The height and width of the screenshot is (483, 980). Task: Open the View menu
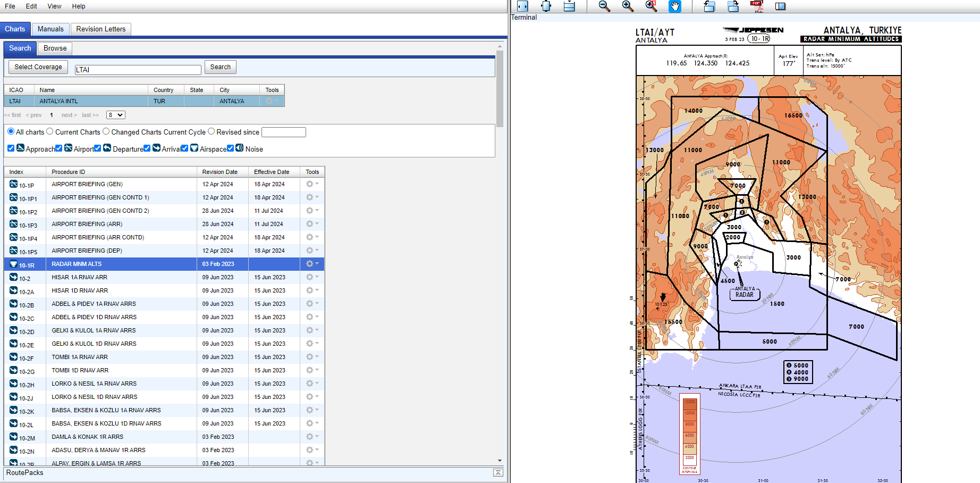(x=54, y=6)
